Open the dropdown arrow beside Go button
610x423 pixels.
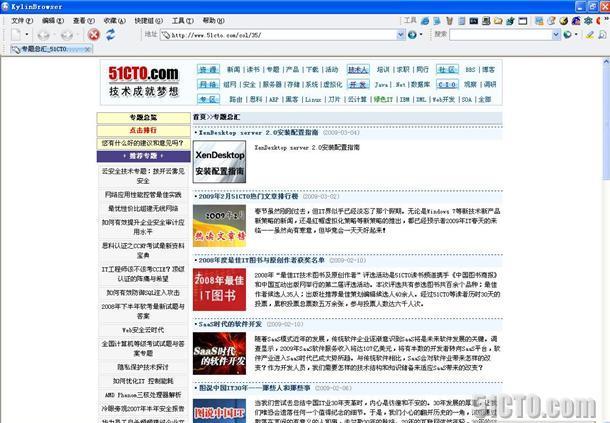[x=421, y=35]
